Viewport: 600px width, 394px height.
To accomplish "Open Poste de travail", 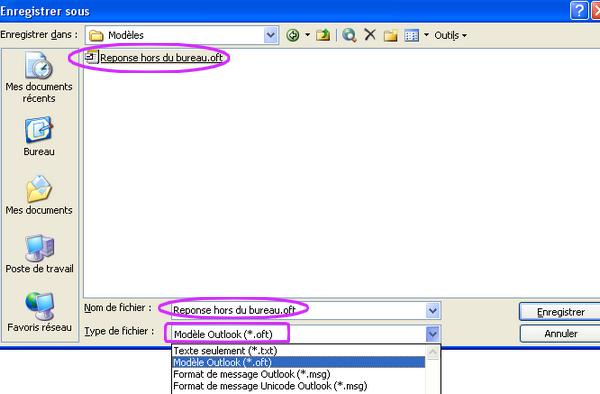I will [39, 254].
